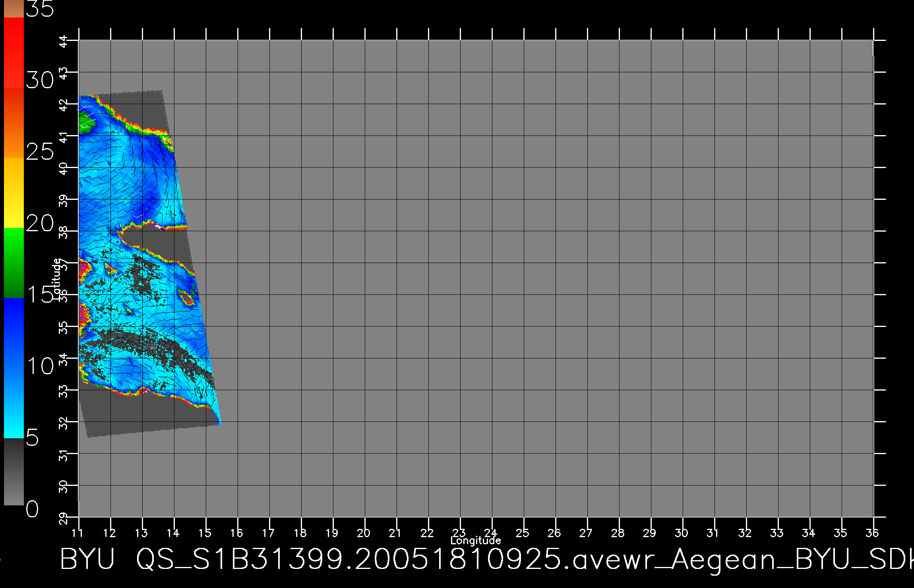
Task: Select latitude tick label 31
Action: click(64, 455)
